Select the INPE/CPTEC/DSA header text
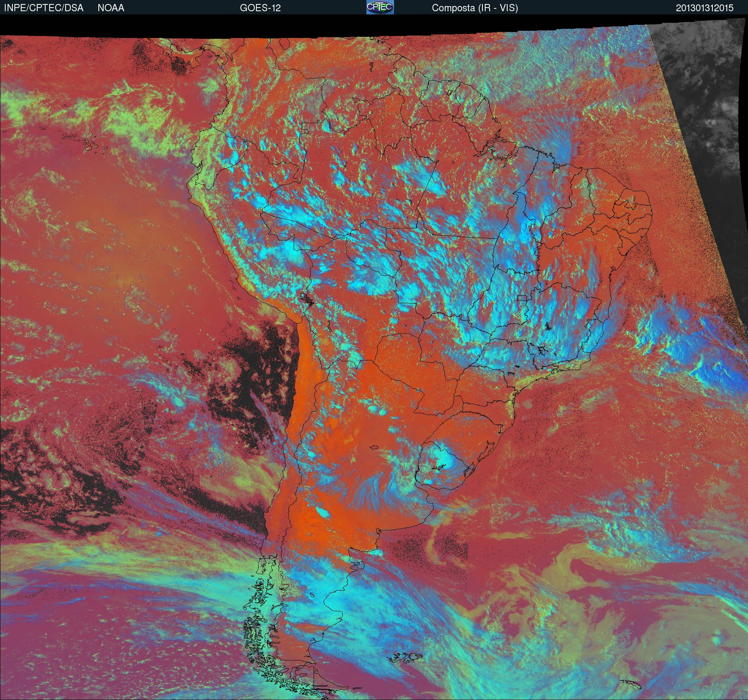The width and height of the screenshot is (748, 700). pos(44,8)
